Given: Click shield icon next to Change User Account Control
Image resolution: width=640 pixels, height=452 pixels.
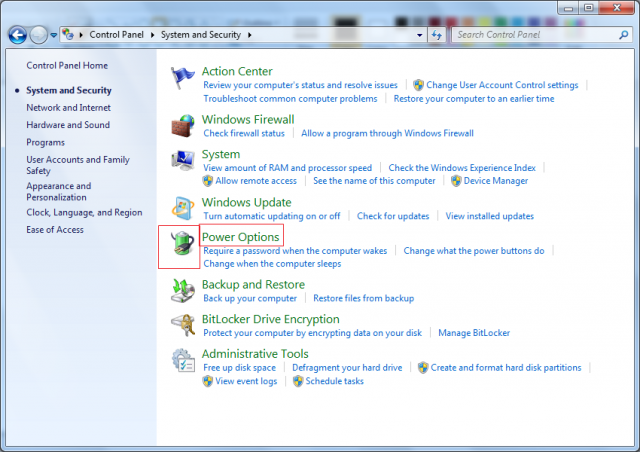Looking at the screenshot, I should (x=418, y=85).
